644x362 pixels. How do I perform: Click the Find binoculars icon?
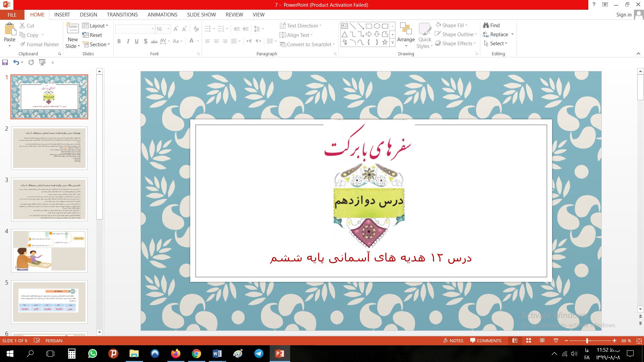click(486, 25)
